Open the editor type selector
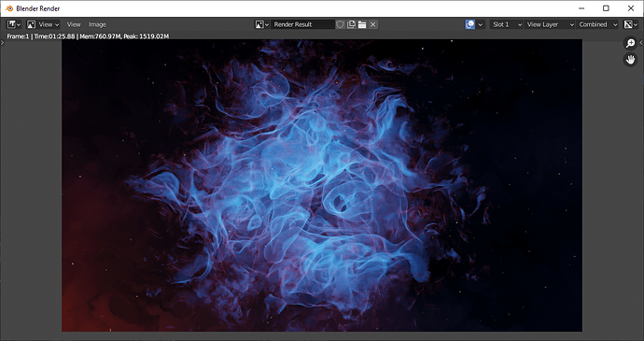 (x=14, y=24)
